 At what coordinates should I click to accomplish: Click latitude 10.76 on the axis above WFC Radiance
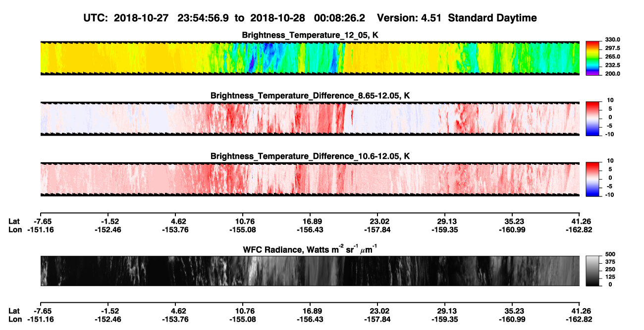(242, 221)
